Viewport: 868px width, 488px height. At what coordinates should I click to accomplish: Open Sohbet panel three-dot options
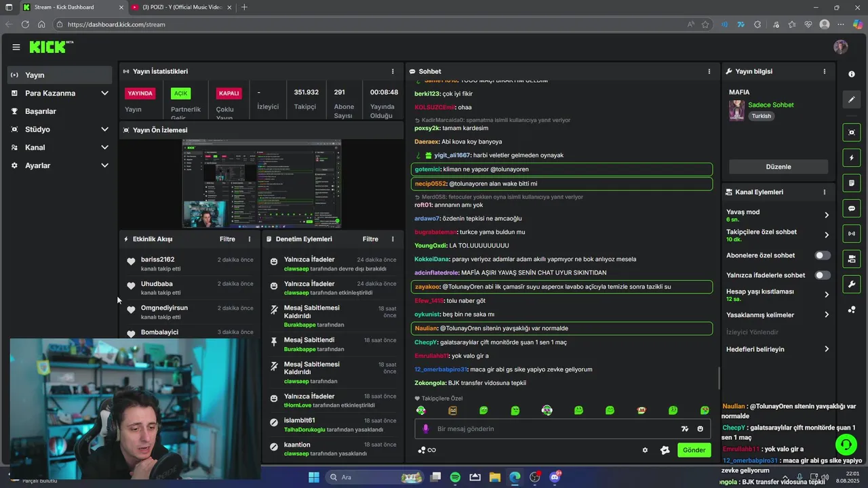(709, 71)
